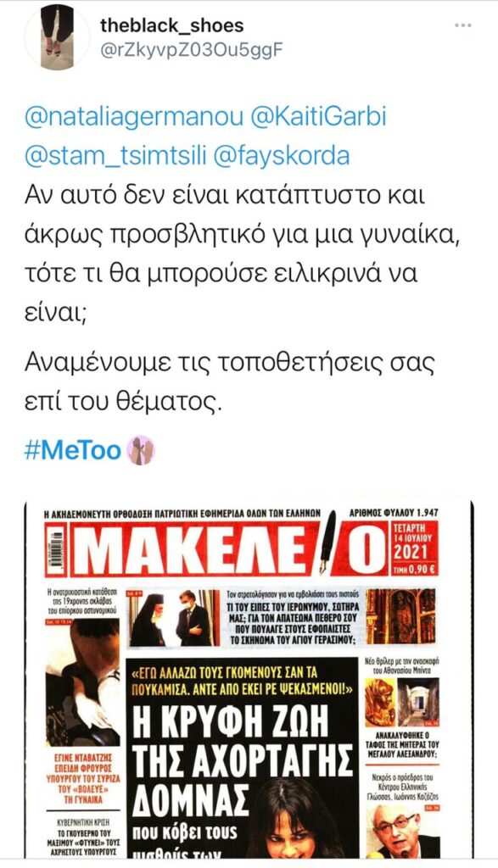Open the @fayskorda mention
The image size is (498, 868).
tap(281, 156)
